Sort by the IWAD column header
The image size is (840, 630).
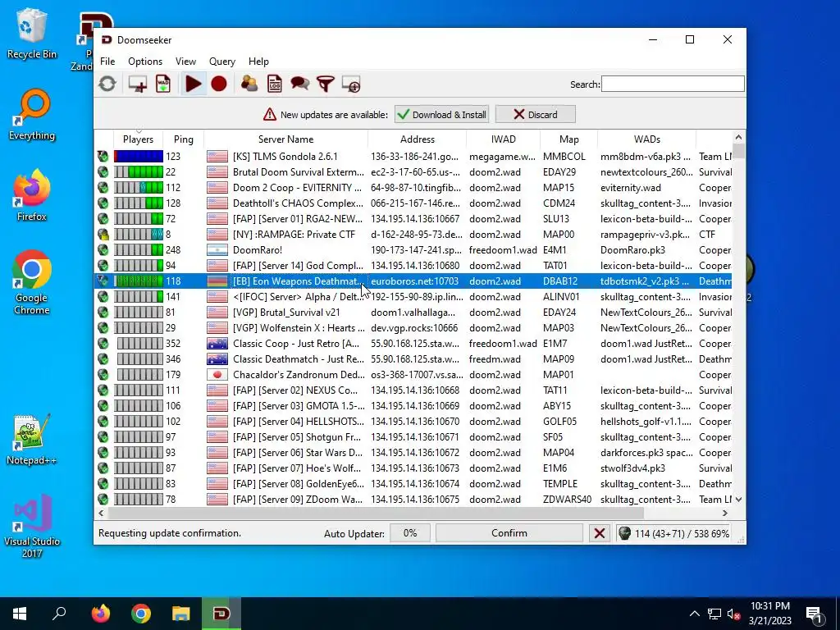[x=504, y=139]
